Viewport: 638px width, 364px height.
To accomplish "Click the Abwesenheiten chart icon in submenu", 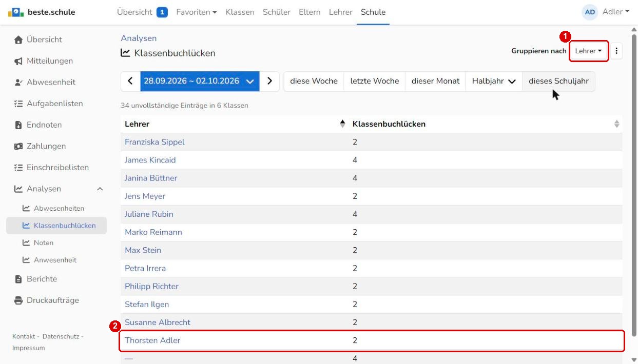I will 26,209.
